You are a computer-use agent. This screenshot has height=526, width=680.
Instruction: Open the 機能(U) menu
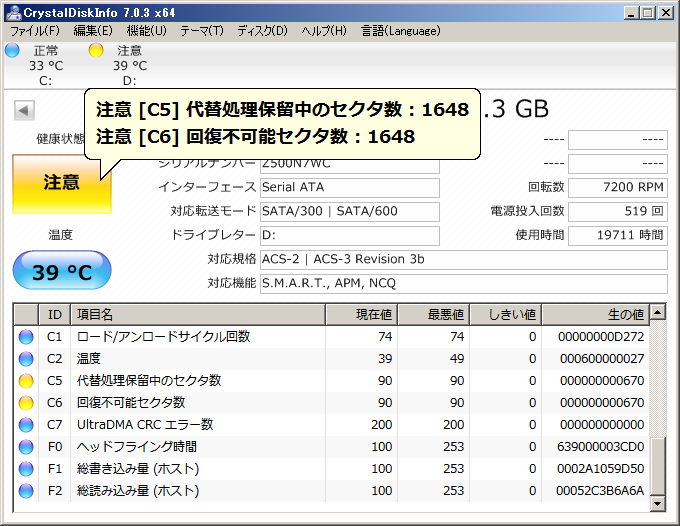tap(147, 31)
